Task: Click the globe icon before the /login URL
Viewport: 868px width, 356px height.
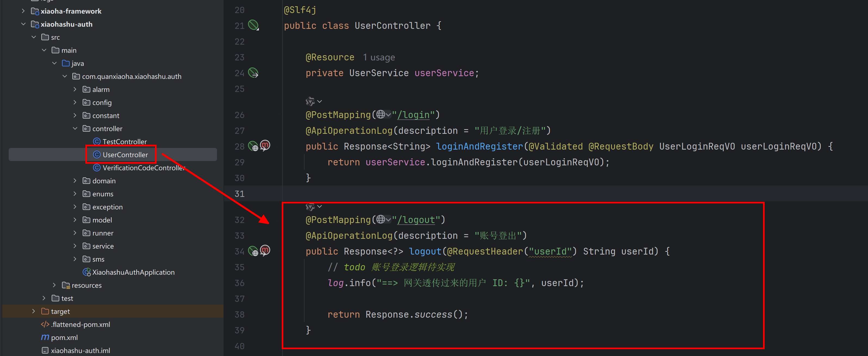Action: (381, 114)
